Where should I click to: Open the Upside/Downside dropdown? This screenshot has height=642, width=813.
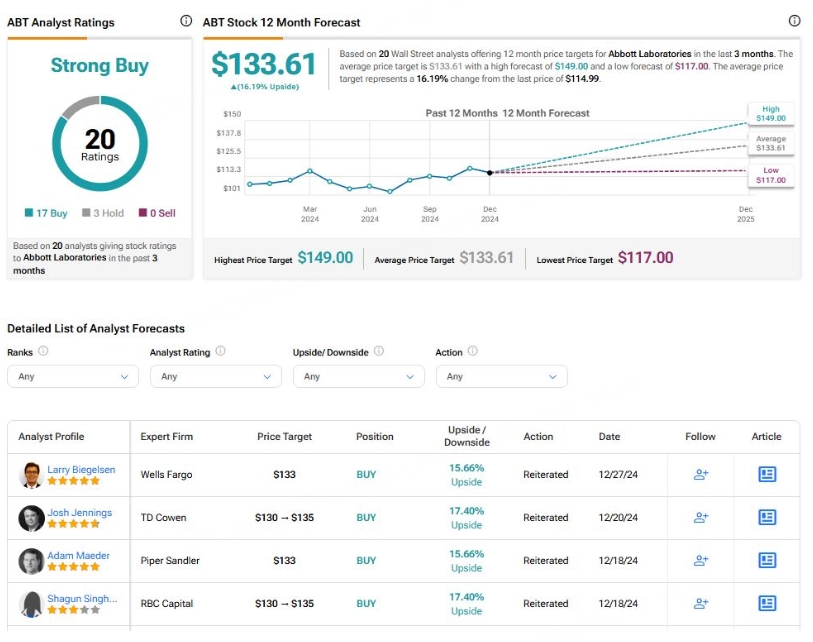tap(359, 376)
